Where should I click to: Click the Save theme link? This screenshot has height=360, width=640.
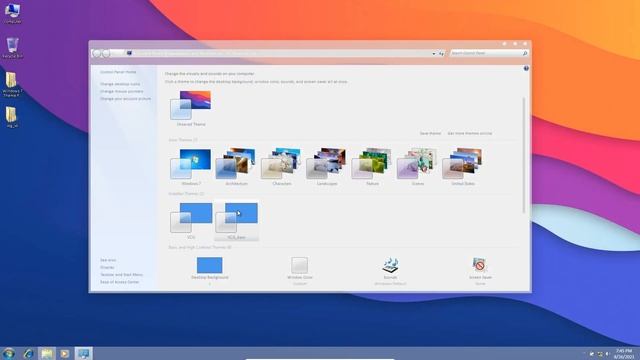click(430, 133)
